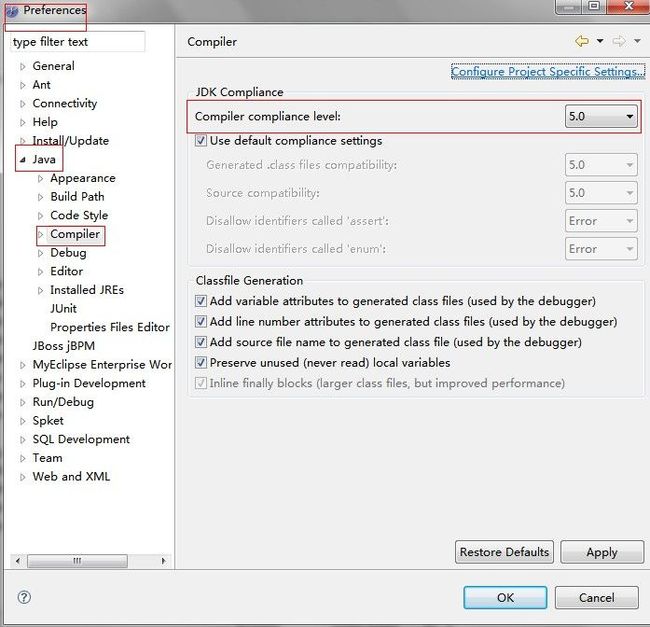This screenshot has height=627, width=650.
Task: Select Connectivity in the preferences tree
Action: pos(65,103)
